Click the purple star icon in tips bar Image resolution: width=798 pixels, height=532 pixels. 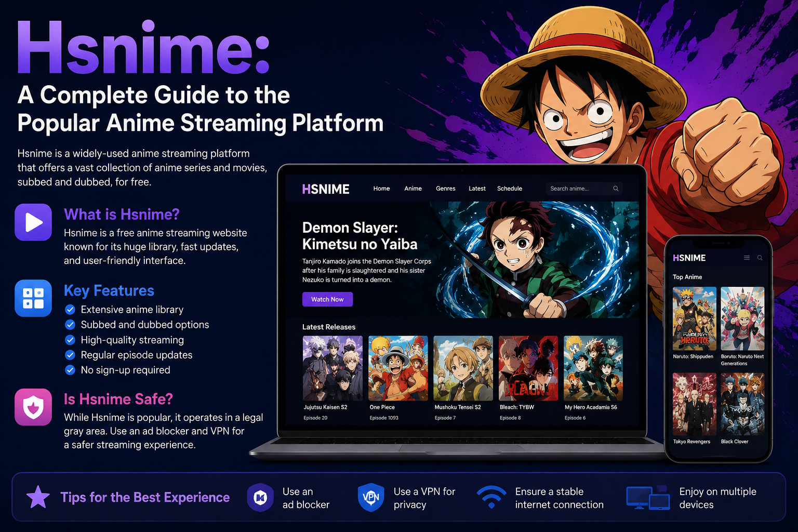coord(38,497)
